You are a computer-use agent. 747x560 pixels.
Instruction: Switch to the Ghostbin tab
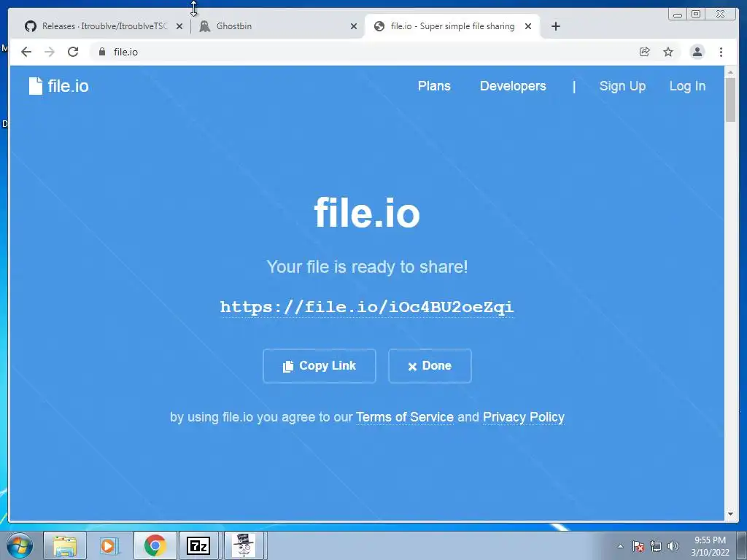[x=276, y=26]
